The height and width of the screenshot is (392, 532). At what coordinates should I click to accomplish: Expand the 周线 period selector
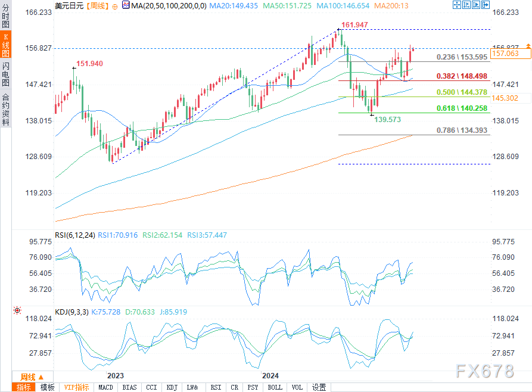click(x=32, y=377)
